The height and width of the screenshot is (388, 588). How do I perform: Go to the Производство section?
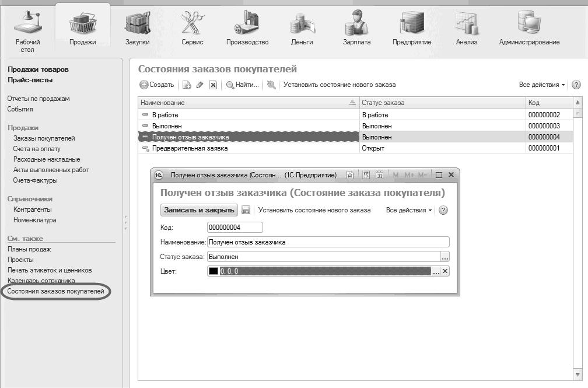coord(247,28)
